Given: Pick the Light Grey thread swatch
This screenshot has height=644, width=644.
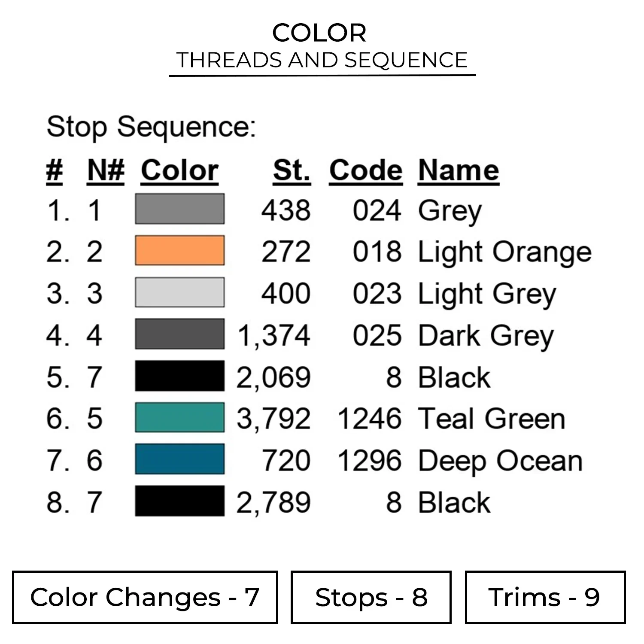Looking at the screenshot, I should pyautogui.click(x=179, y=292).
